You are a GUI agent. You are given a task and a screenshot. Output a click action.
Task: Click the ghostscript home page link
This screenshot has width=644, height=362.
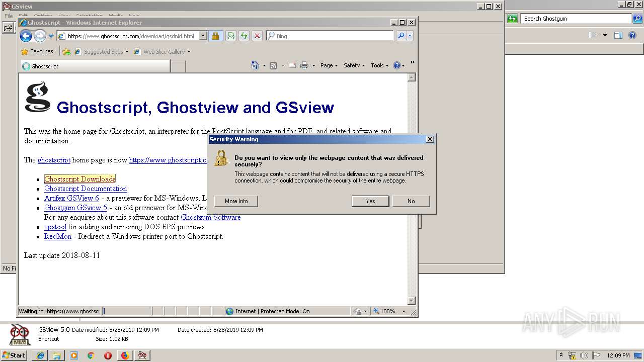54,160
